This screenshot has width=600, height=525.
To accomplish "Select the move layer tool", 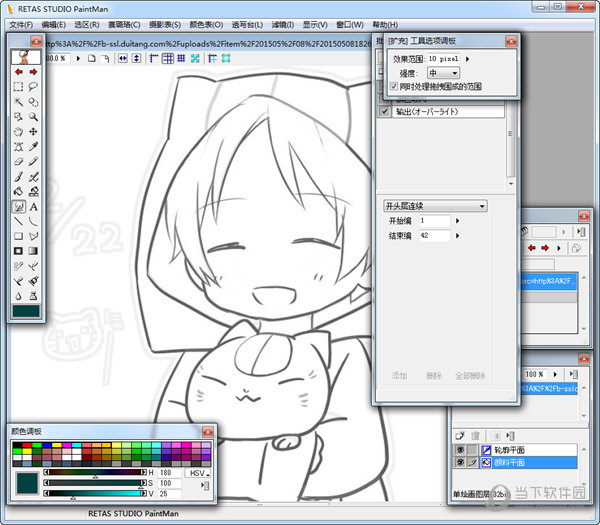I will (33, 132).
